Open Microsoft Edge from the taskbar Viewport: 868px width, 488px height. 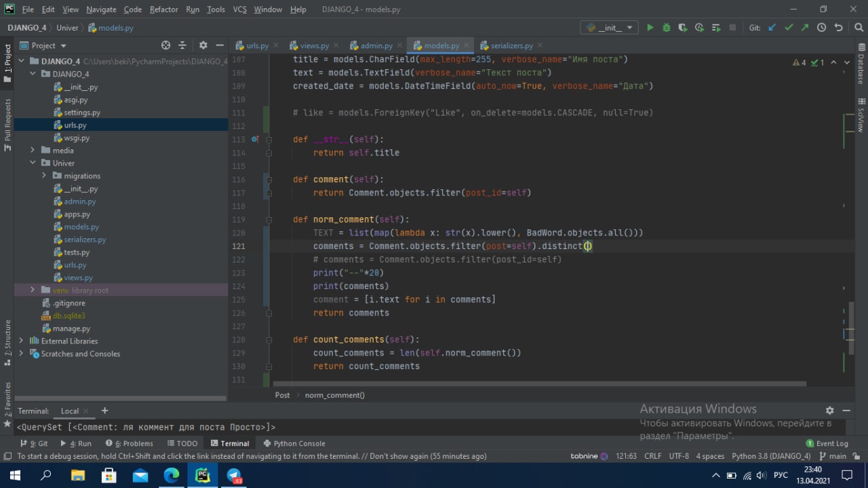click(x=172, y=475)
